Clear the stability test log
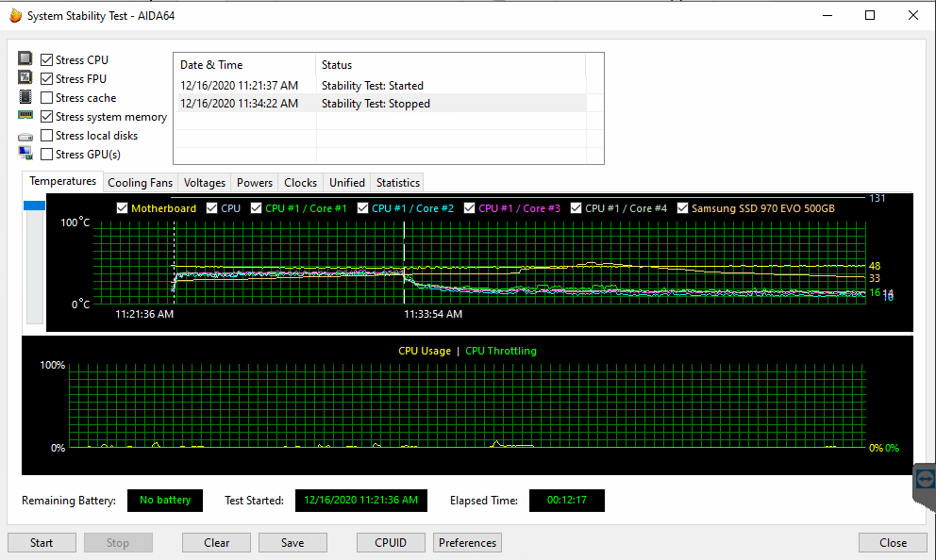The width and height of the screenshot is (936, 560). [x=216, y=543]
